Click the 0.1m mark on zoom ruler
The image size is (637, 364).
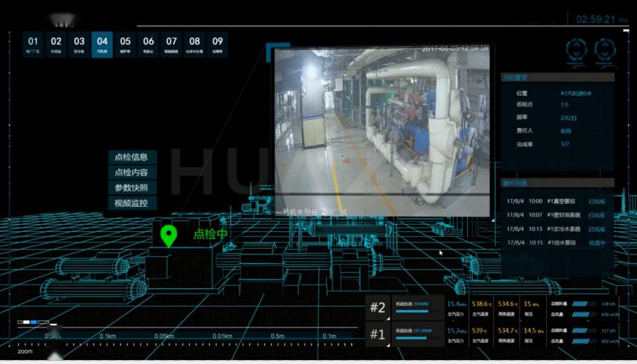tap(329, 336)
